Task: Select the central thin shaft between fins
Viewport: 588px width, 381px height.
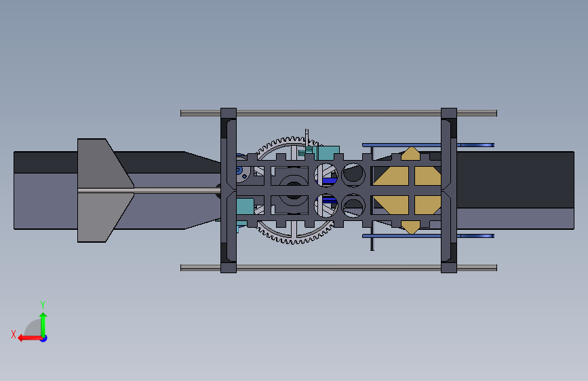Action: [149, 190]
